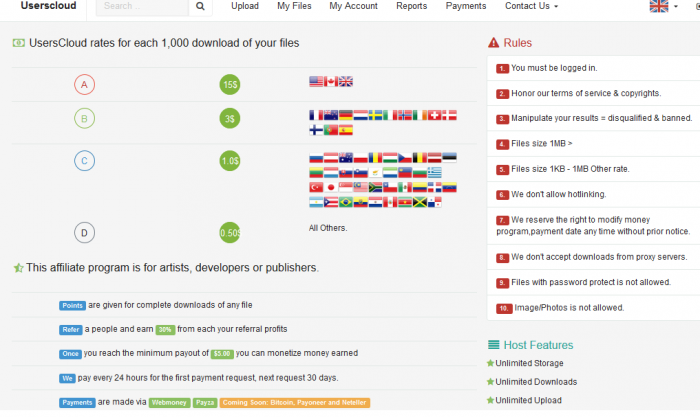Click the red Rules warning triangle icon
The image size is (700, 417).
pyautogui.click(x=493, y=43)
